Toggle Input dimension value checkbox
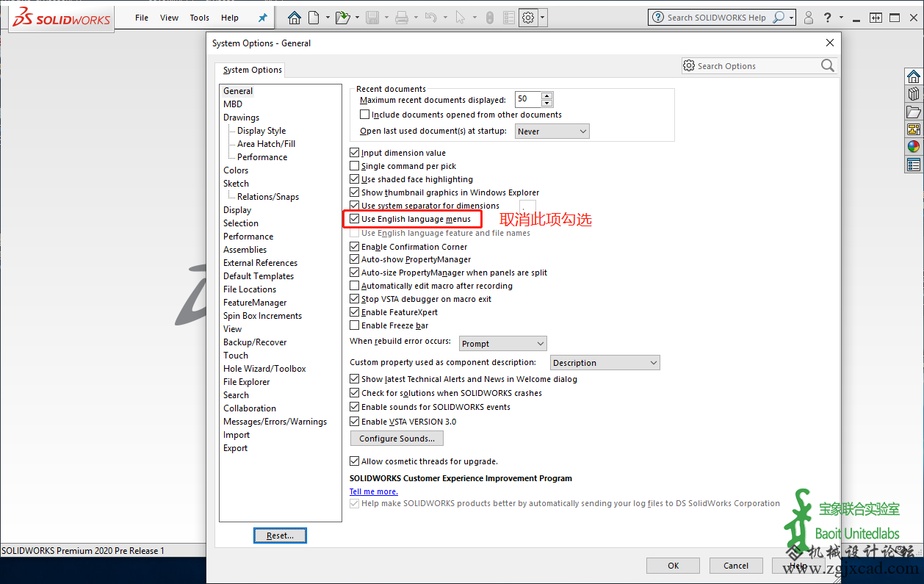Image resolution: width=924 pixels, height=584 pixels. (355, 153)
